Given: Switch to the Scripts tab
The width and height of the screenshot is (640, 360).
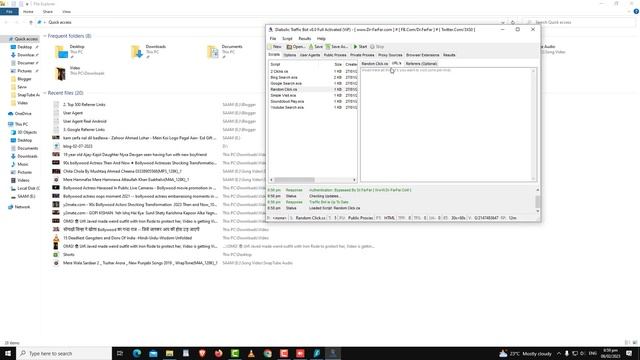Looking at the screenshot, I should [x=274, y=55].
